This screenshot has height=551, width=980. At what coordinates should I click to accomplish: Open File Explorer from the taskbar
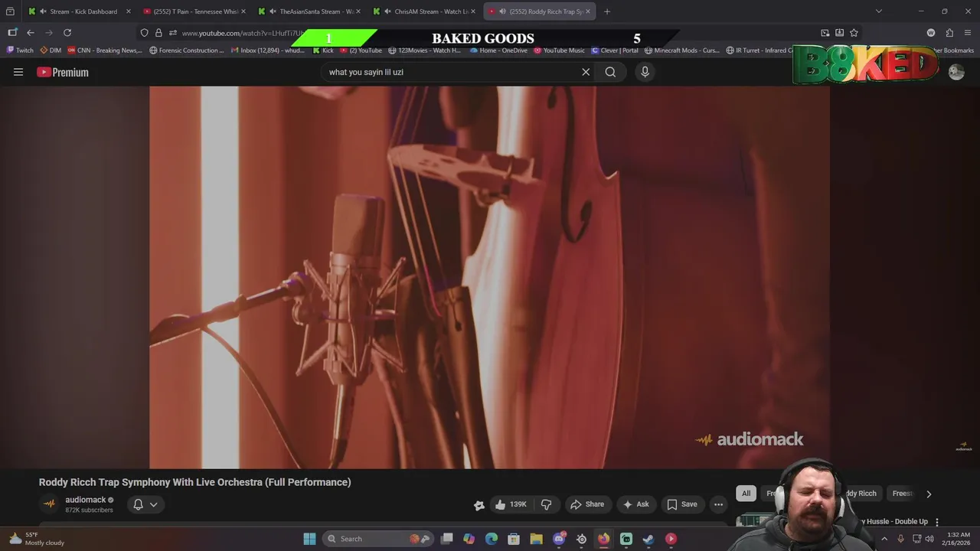point(536,539)
